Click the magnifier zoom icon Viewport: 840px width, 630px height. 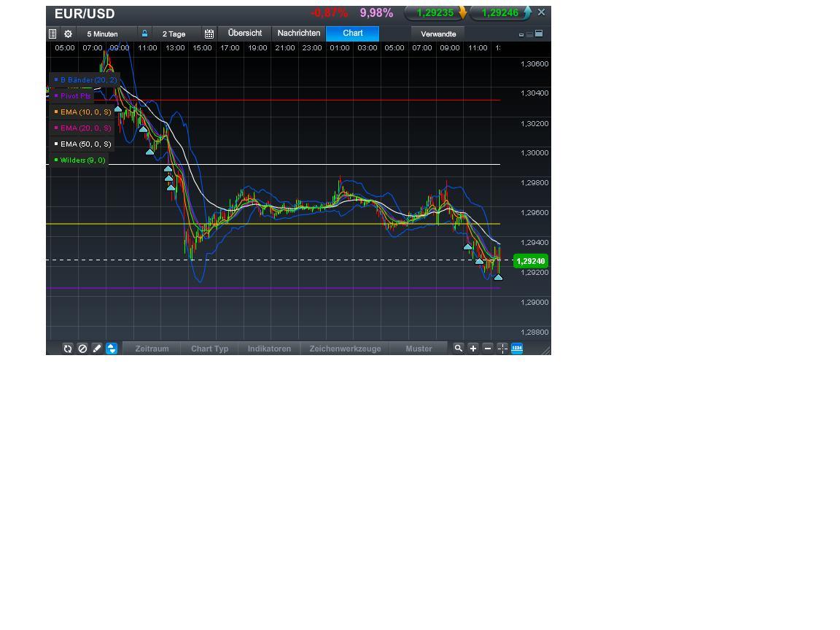[458, 349]
